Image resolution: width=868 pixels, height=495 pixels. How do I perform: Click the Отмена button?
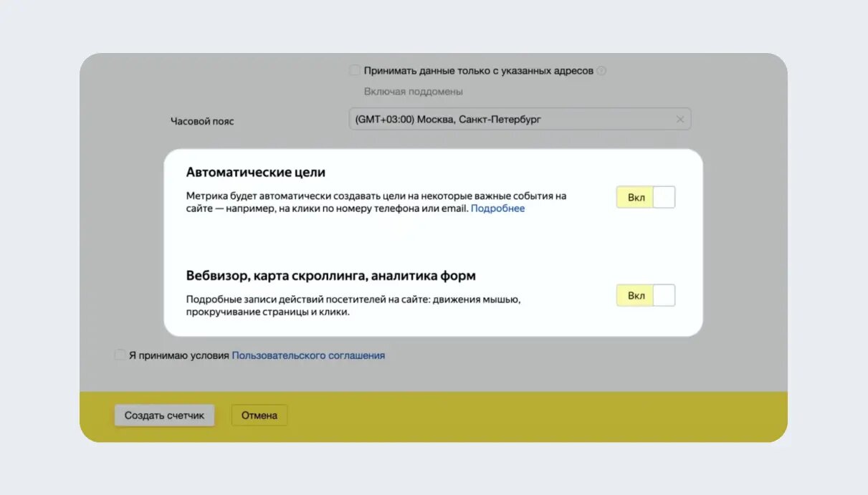pos(259,415)
